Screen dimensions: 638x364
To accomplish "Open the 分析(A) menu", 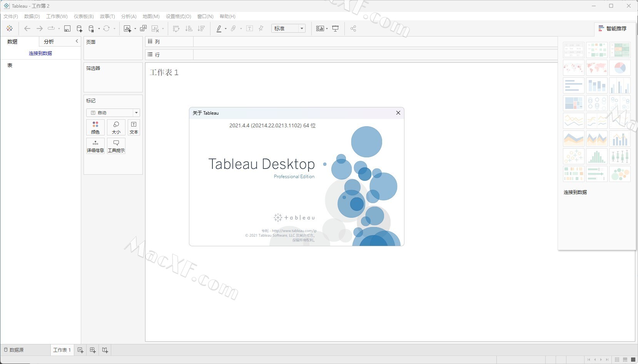I will 129,16.
